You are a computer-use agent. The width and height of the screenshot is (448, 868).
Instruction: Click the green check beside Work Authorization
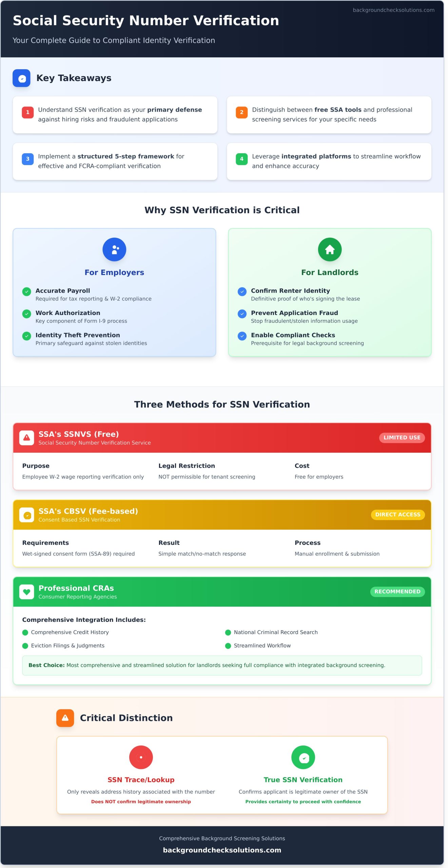click(26, 314)
